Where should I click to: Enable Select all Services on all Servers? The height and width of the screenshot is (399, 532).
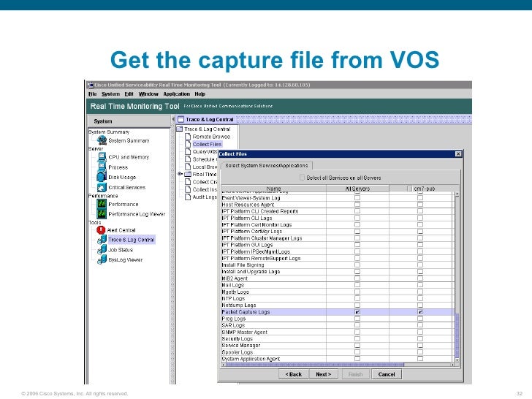coord(302,178)
